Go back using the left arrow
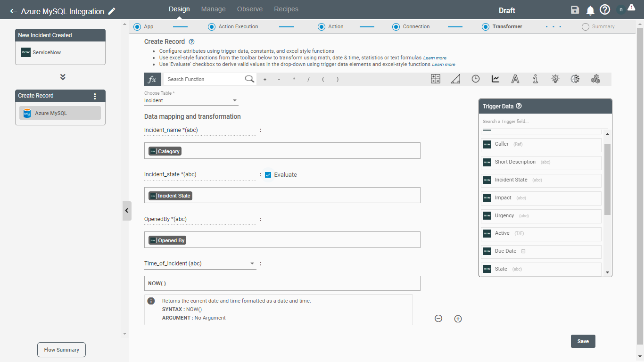 [13, 11]
